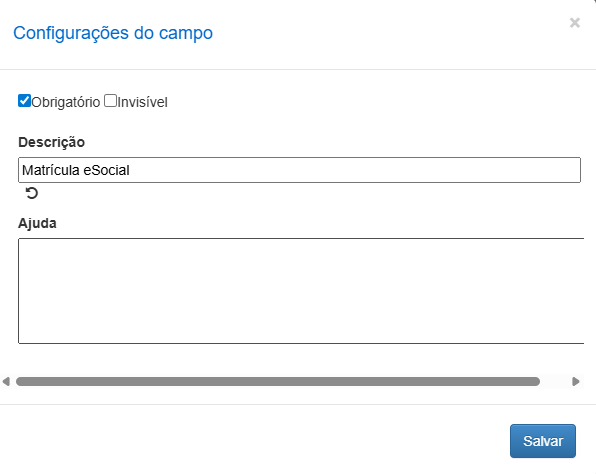Click the horizontal scrollbar thumb
Screen dimensions: 596x474
278,381
